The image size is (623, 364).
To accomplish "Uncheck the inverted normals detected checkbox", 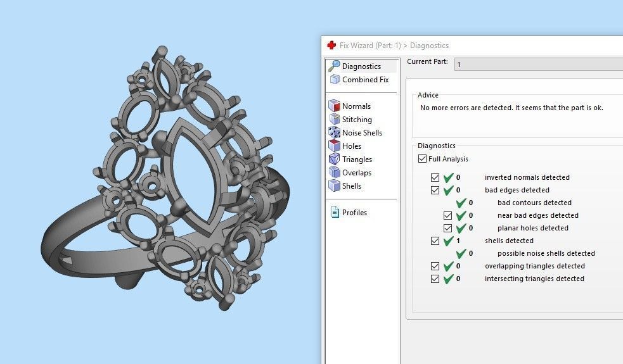I will (435, 177).
